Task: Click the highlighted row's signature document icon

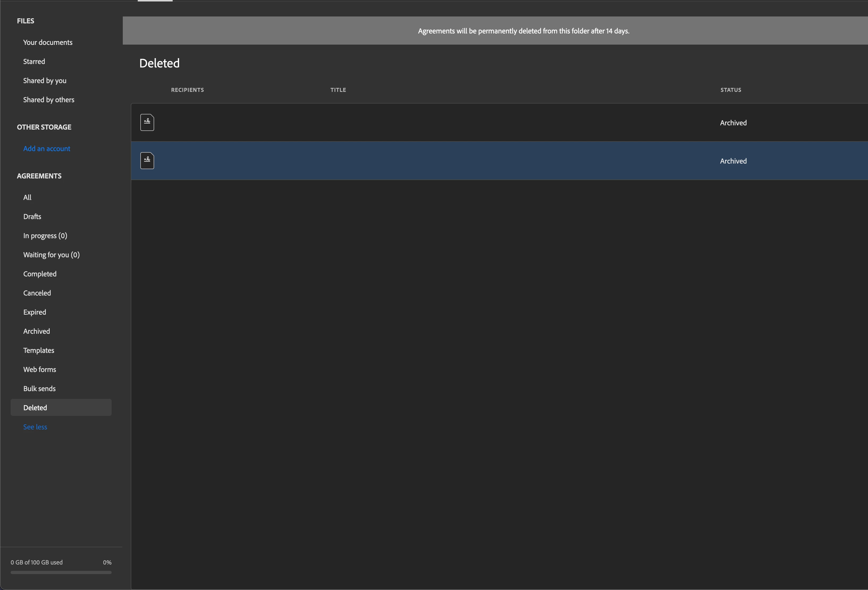Action: tap(147, 161)
